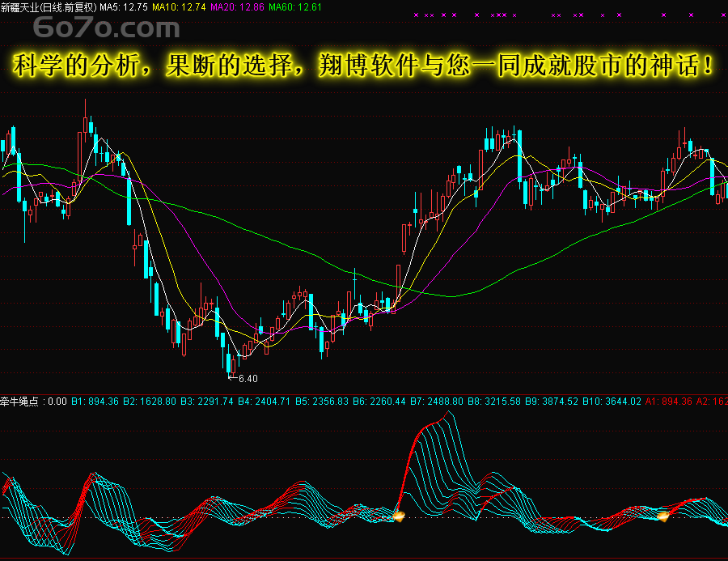Click the B1: 894.36 indicator value
728x561 pixels.
coord(95,402)
